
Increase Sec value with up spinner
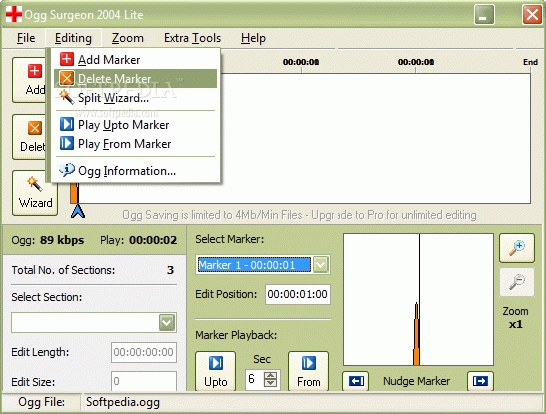[271, 375]
